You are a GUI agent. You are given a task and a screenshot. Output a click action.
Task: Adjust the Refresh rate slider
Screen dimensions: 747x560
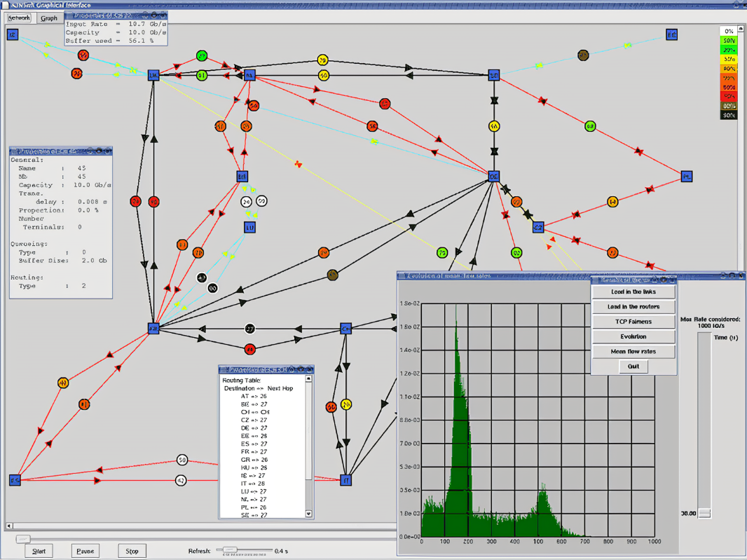230,550
